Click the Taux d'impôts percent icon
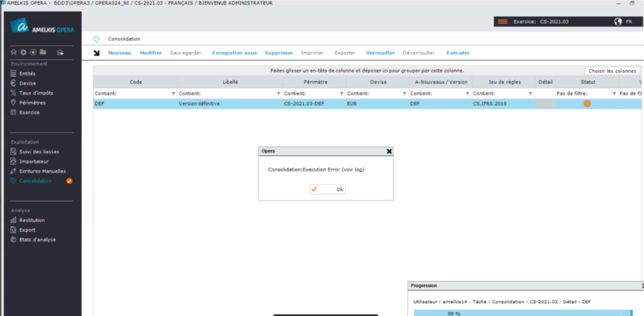Image resolution: width=644 pixels, height=316 pixels. 13,93
